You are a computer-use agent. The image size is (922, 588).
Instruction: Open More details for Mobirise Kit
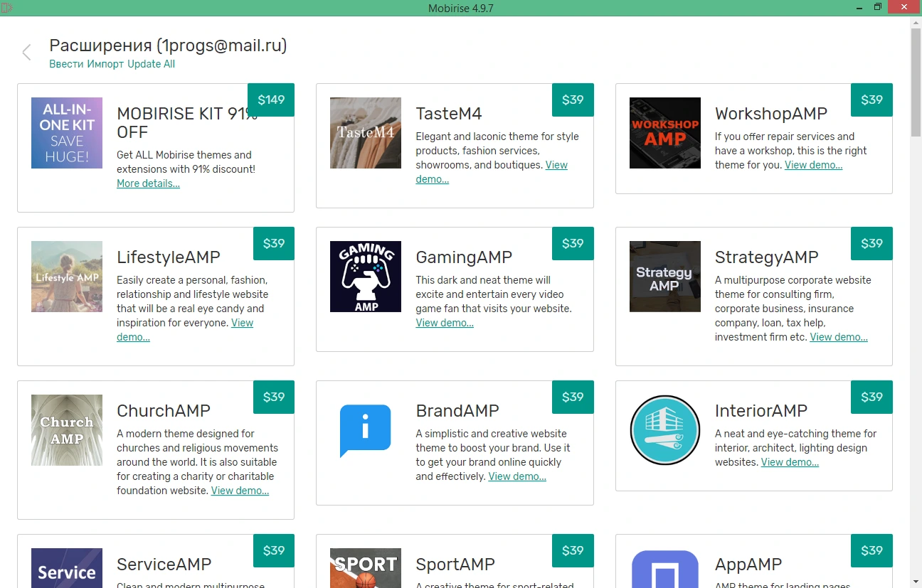click(148, 183)
